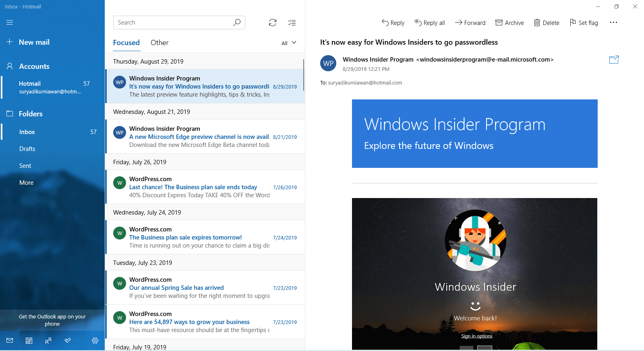Click WP avatar in reading pane header

coord(328,63)
